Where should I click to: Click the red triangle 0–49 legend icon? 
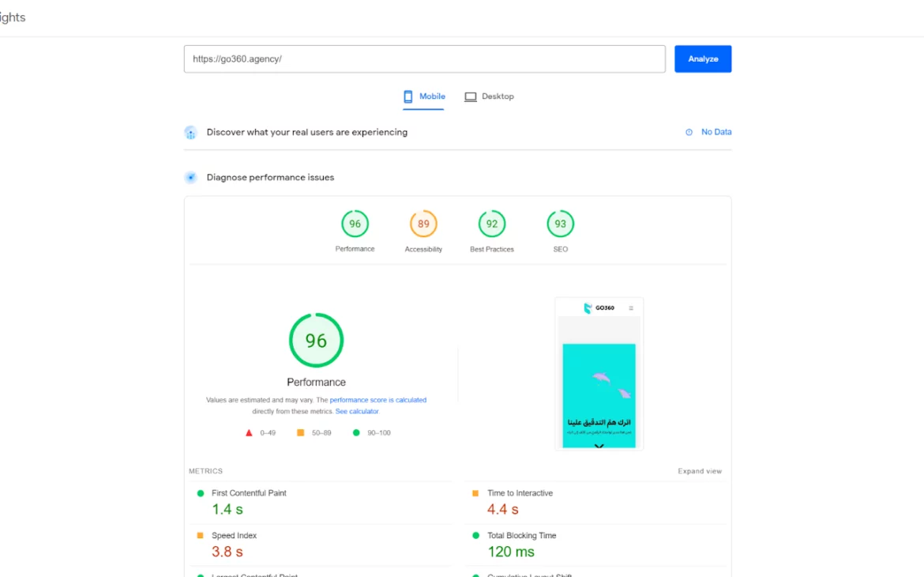pos(249,433)
